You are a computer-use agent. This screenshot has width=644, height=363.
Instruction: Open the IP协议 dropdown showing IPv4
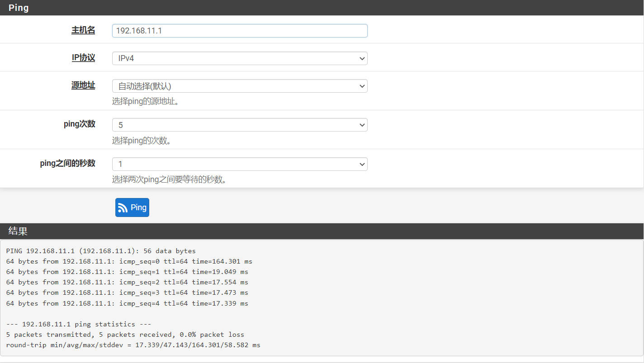pos(240,58)
